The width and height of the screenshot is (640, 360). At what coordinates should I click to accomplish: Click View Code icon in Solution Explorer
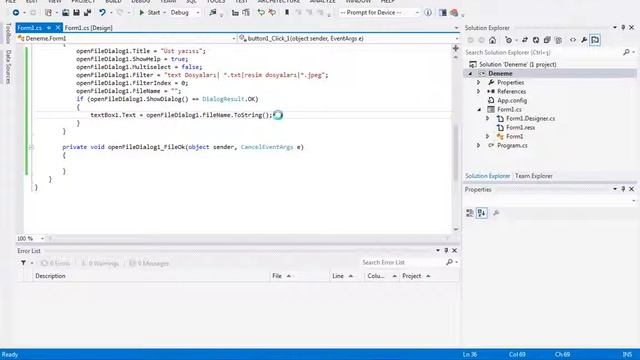573,40
